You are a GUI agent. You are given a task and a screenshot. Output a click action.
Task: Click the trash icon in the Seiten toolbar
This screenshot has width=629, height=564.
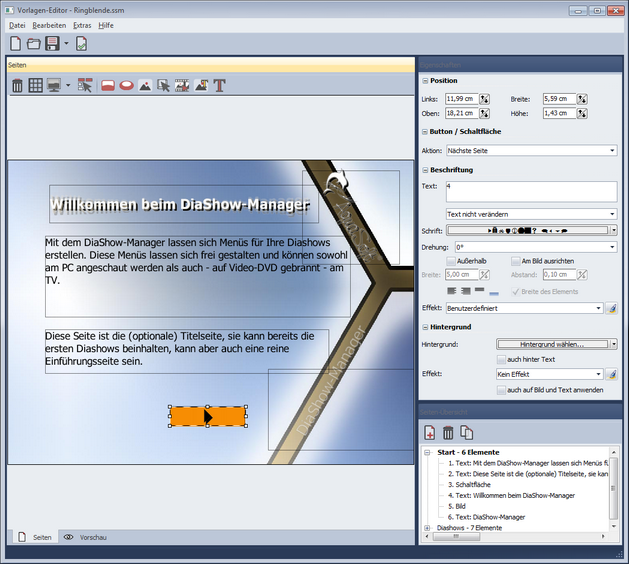[17, 86]
